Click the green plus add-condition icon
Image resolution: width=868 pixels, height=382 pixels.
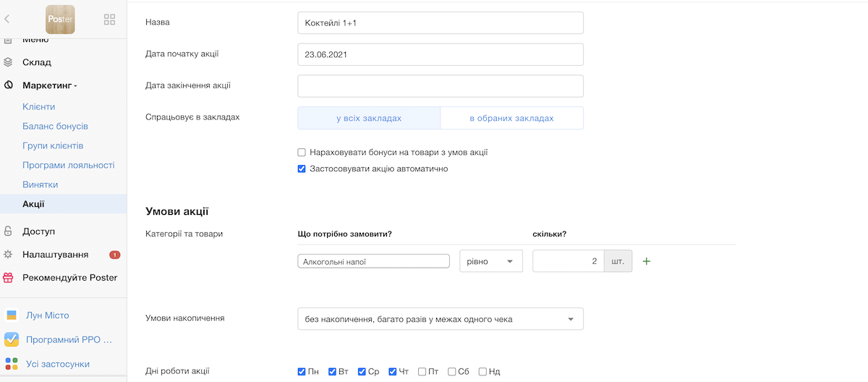click(647, 261)
